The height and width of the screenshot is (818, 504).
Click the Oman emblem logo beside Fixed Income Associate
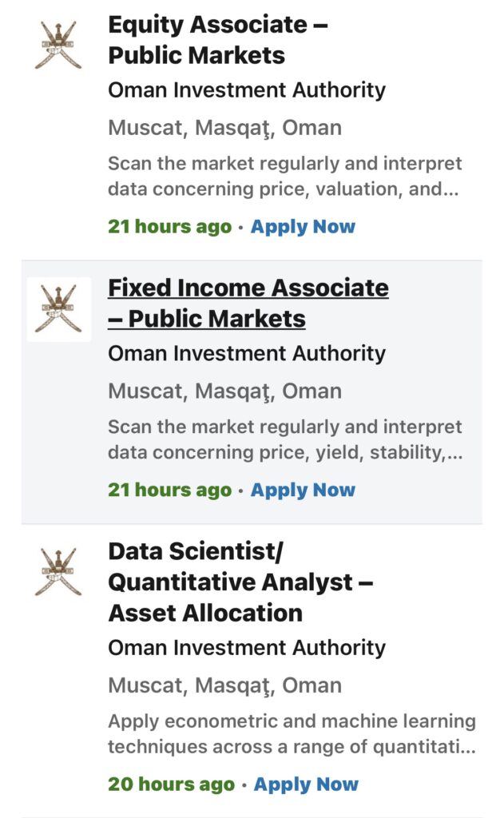pos(58,309)
